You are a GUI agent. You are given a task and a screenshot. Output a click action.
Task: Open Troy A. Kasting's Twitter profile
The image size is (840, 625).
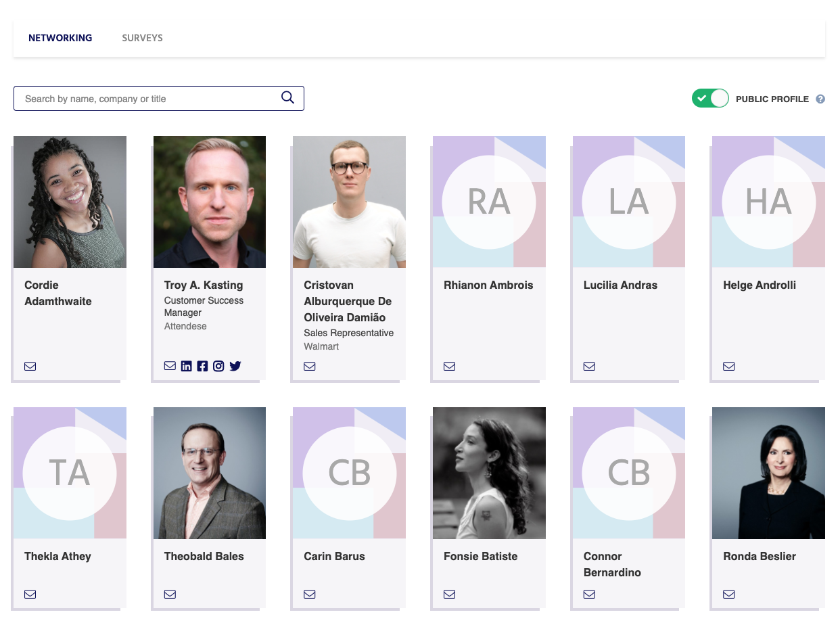pyautogui.click(x=235, y=366)
